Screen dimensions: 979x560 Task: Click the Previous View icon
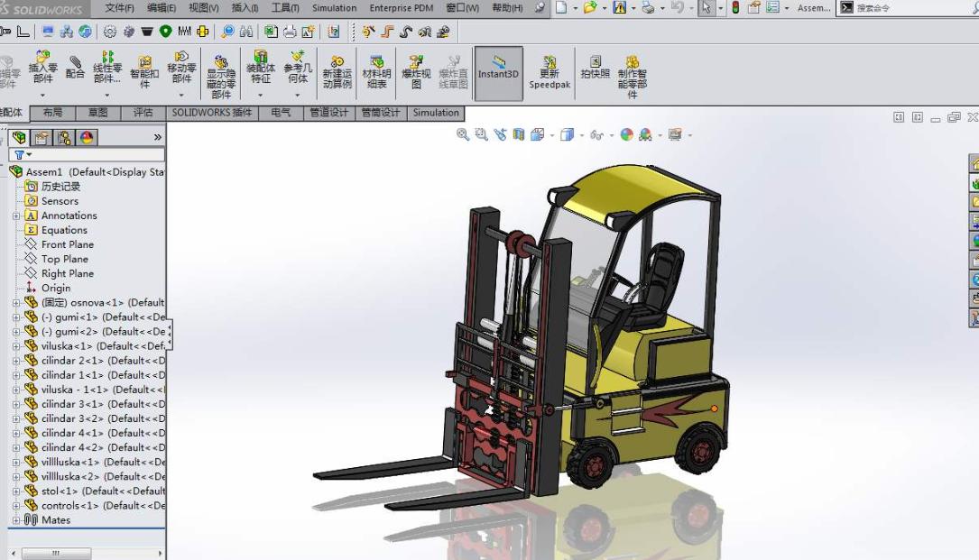[500, 134]
